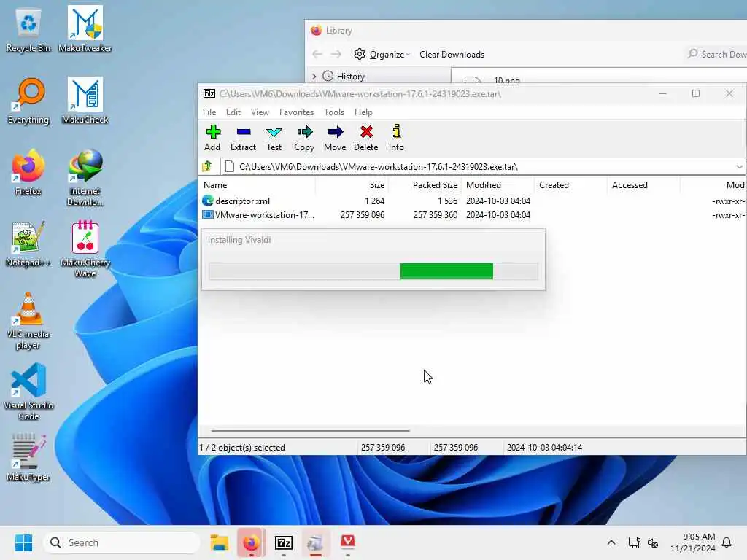Open the Favorites menu

(x=296, y=112)
